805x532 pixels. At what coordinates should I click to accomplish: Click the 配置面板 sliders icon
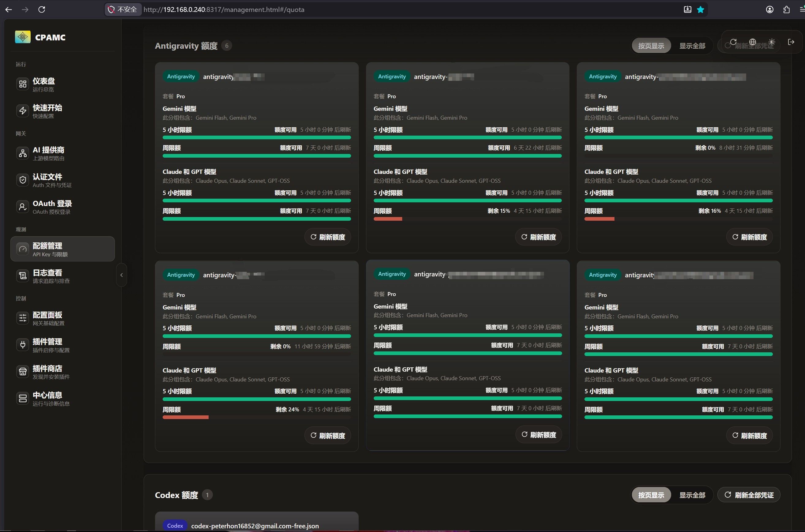[x=23, y=318]
